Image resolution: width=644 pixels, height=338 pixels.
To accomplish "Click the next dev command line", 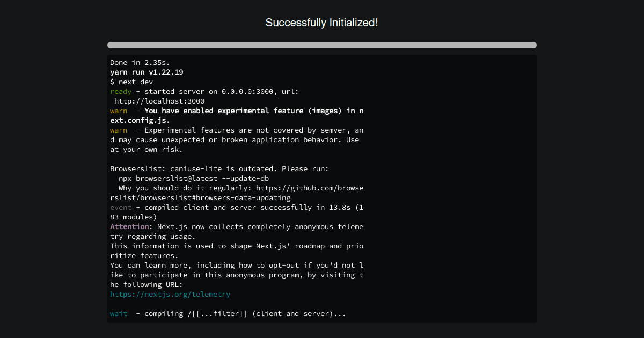I will click(x=131, y=82).
